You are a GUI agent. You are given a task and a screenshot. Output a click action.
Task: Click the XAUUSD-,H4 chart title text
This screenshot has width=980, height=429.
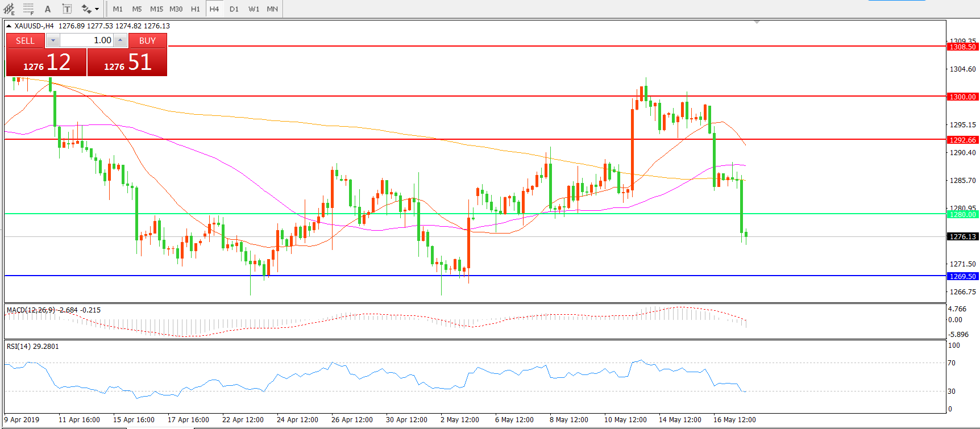(x=34, y=26)
